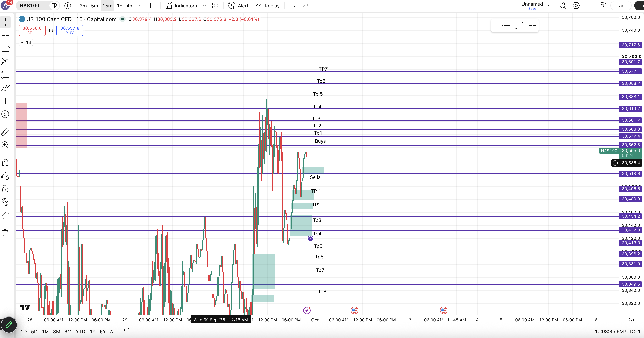This screenshot has width=644, height=338.
Task: Add symbol to compare with plus icon
Action: coord(67,6)
